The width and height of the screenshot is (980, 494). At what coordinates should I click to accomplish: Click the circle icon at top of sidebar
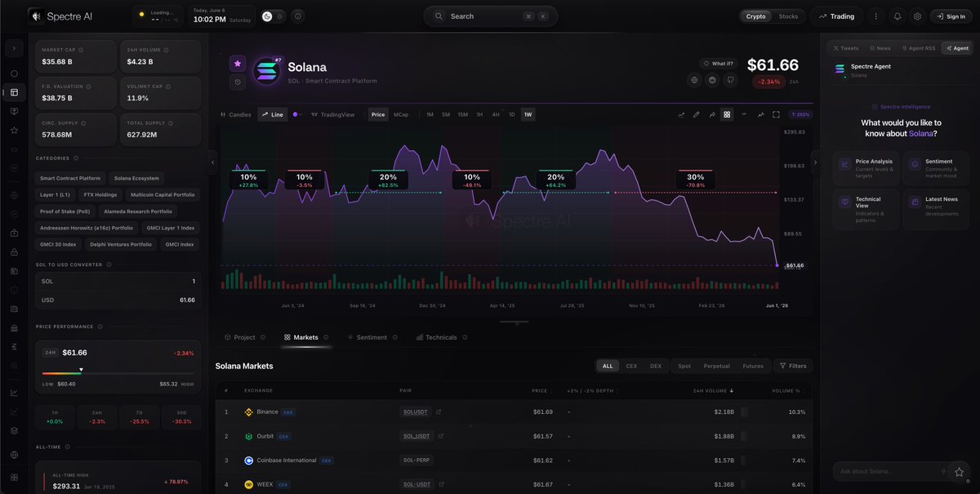[x=14, y=73]
